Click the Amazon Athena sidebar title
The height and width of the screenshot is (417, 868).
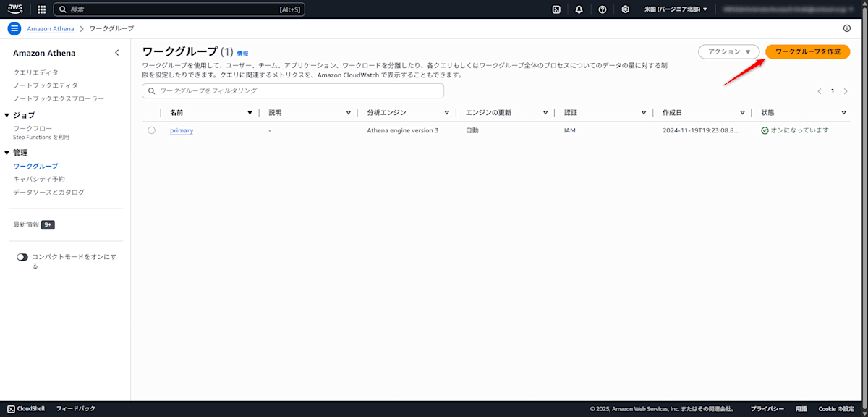pos(44,53)
